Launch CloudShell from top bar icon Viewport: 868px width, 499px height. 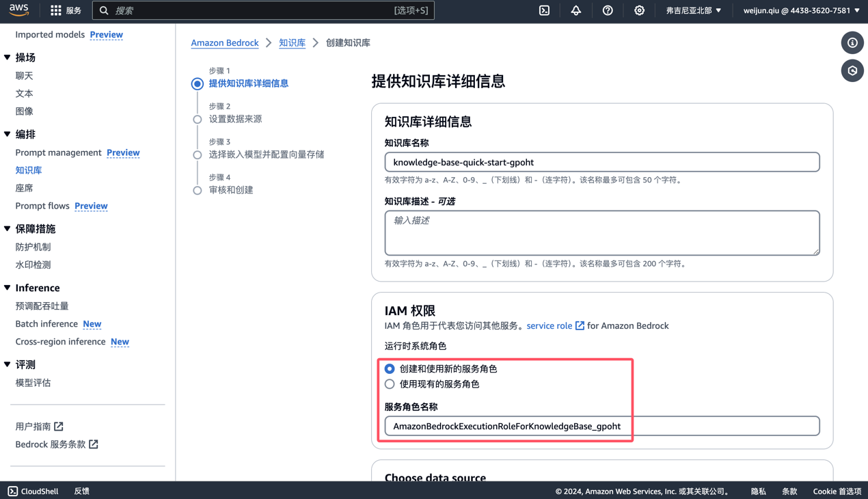pos(544,10)
